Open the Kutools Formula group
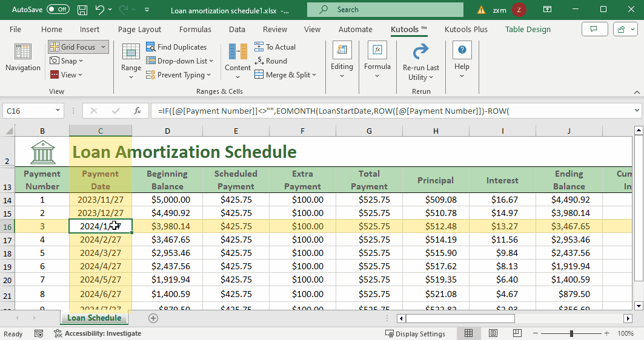 click(377, 60)
